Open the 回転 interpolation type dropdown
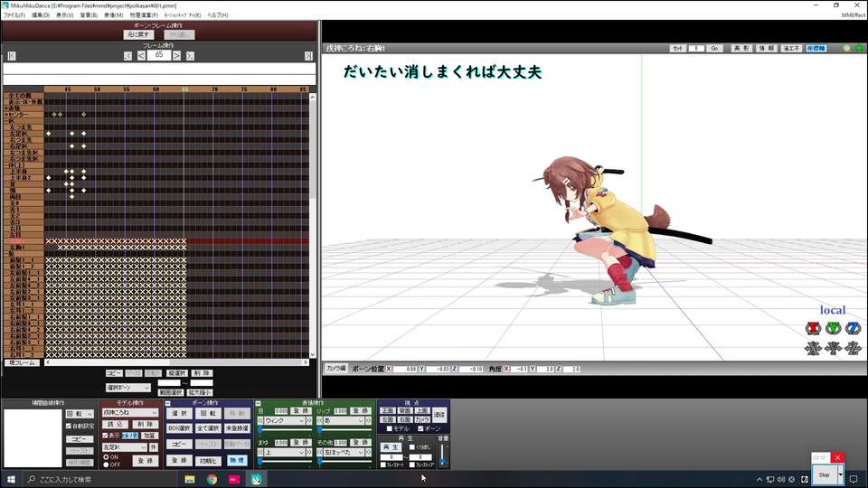The width and height of the screenshot is (868, 488). pyautogui.click(x=80, y=414)
